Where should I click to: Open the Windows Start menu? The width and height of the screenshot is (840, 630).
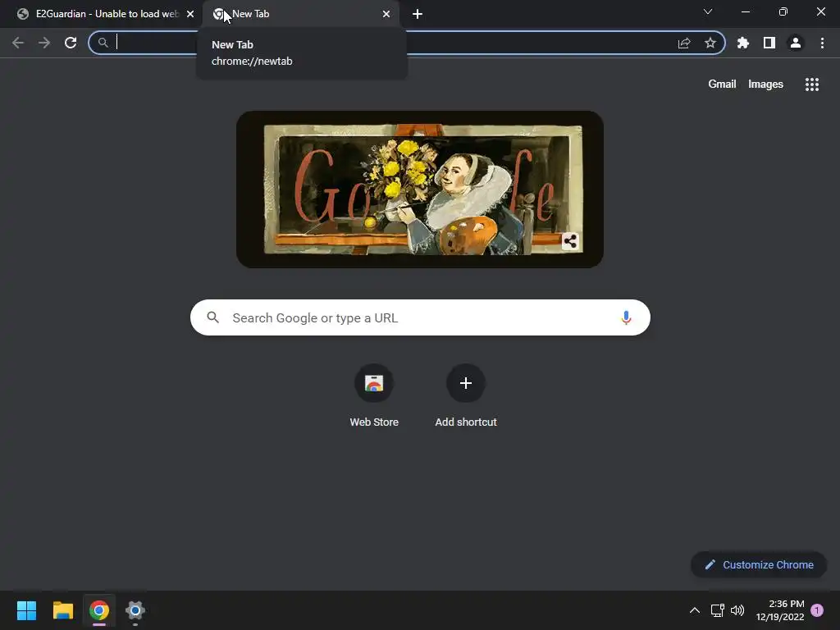[26, 610]
